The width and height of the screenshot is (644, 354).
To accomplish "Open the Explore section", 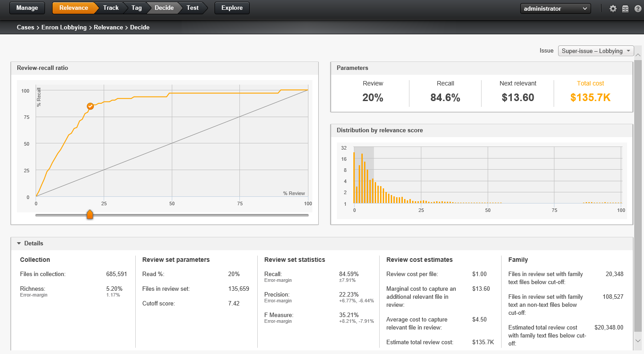I will (x=232, y=8).
